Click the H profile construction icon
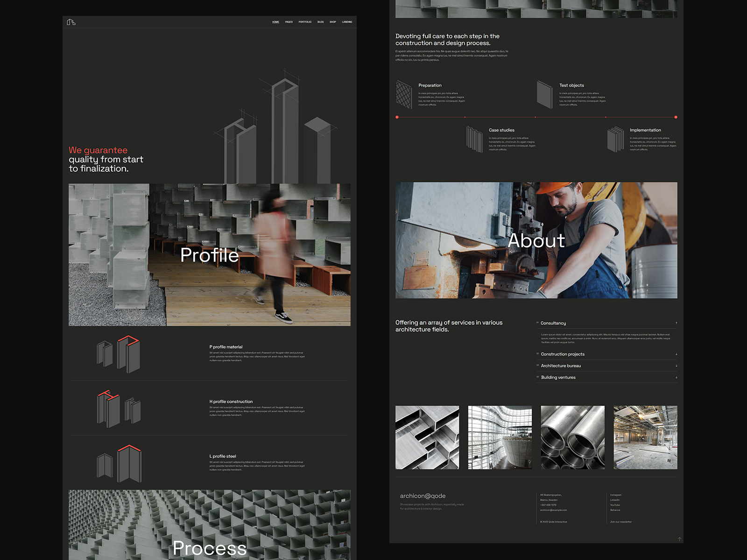 [119, 409]
